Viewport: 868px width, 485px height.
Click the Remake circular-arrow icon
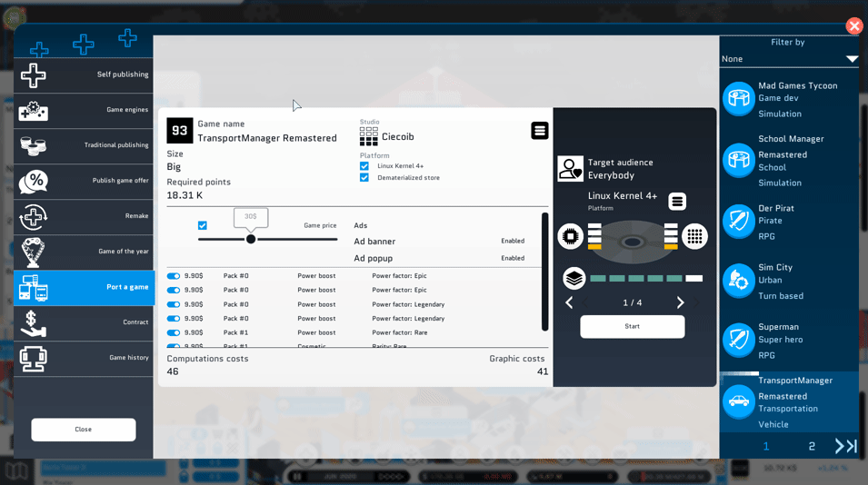34,217
